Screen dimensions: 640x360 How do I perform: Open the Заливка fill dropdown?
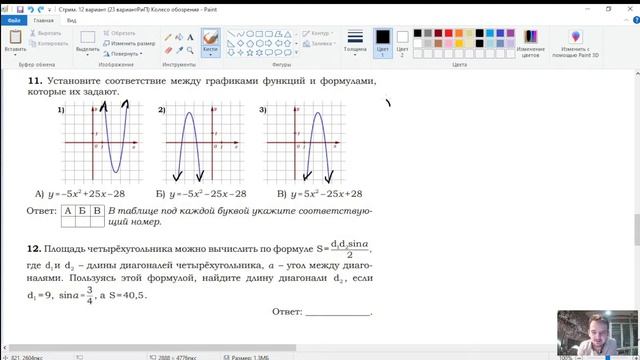(319, 43)
